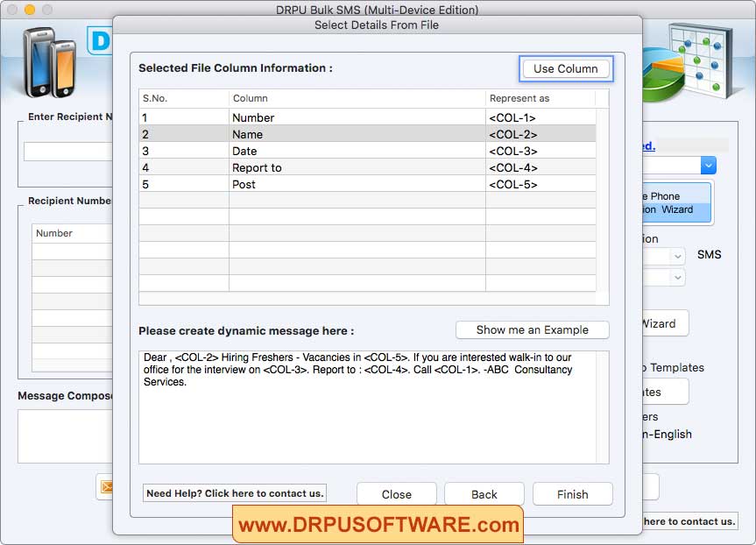Screen dimensions: 756x545
Task: Click the row 5 serial number cell
Action: click(x=184, y=184)
